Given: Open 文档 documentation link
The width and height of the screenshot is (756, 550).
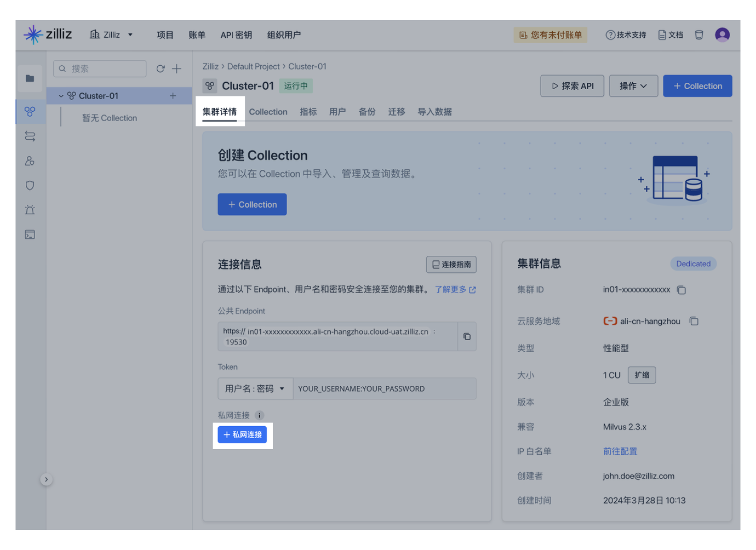Looking at the screenshot, I should (x=671, y=35).
